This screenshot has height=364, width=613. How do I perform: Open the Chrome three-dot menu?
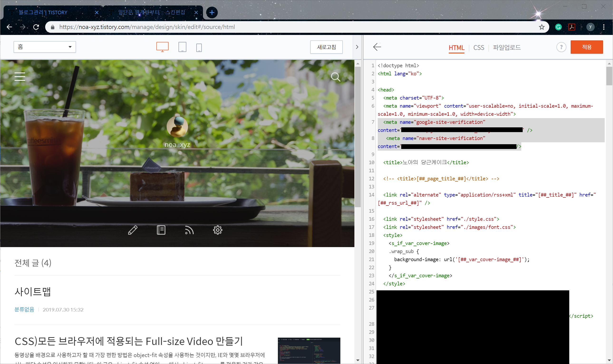pyautogui.click(x=604, y=27)
